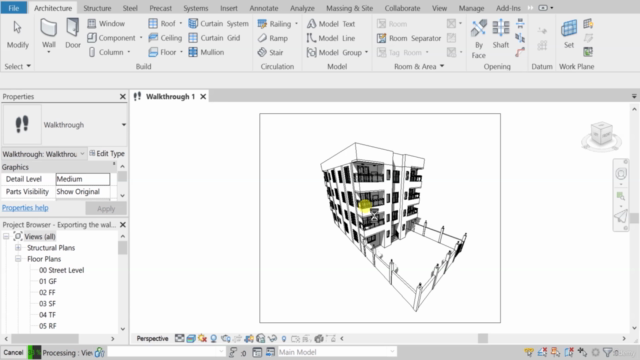The width and height of the screenshot is (640, 360).
Task: Collapse the Graphics properties section
Action: 114,164
